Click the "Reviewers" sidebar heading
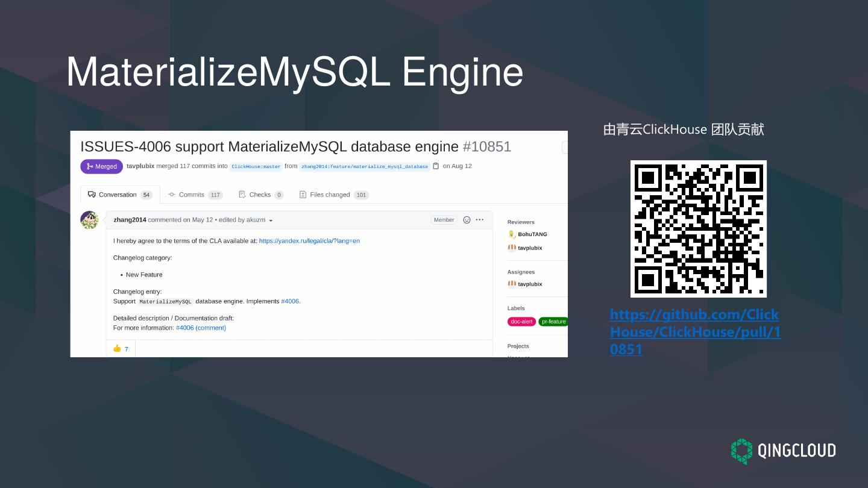 click(521, 222)
